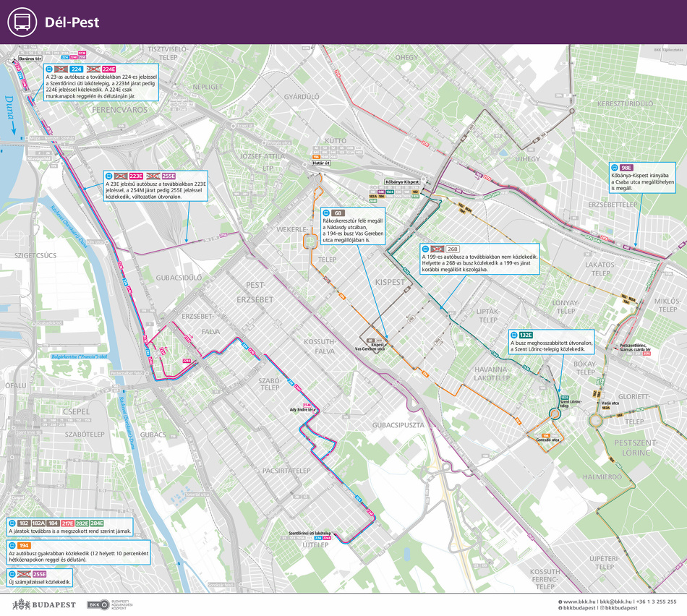This screenshot has height=616, width=687.
Task: Select the orange 194 badge in the legend
Action: point(24,545)
